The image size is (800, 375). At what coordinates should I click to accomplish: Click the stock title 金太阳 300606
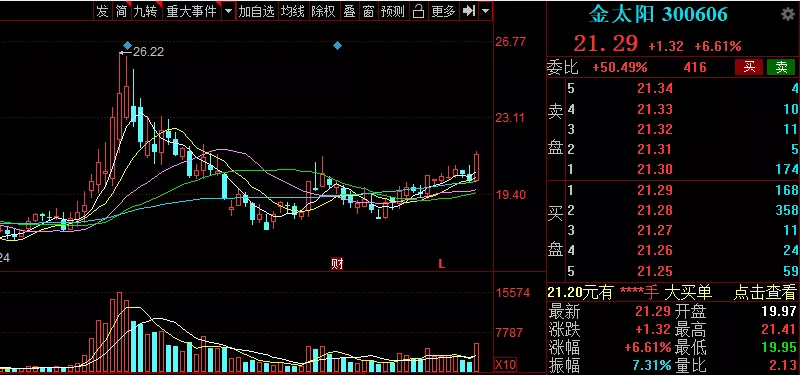tap(658, 15)
